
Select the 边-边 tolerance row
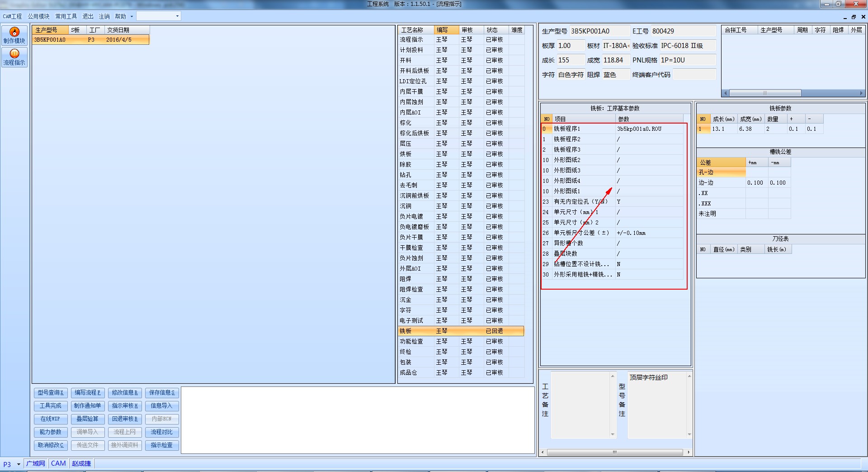[744, 183]
